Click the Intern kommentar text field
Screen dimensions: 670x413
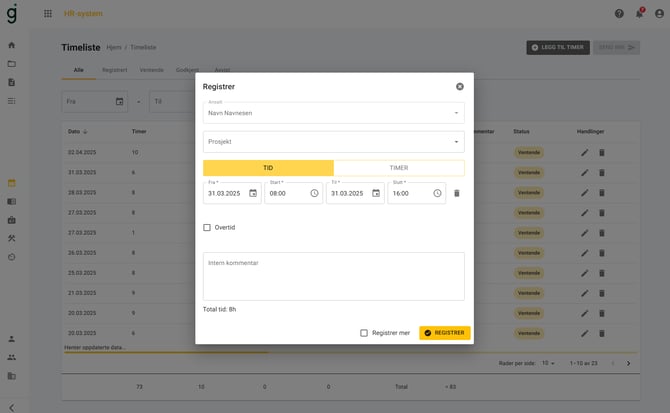(x=333, y=276)
